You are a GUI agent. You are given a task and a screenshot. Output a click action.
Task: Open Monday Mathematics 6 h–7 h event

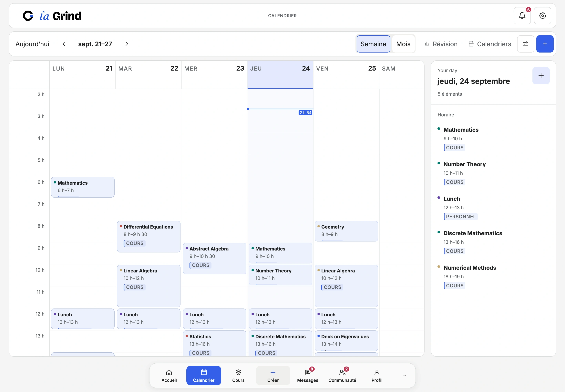[83, 187]
